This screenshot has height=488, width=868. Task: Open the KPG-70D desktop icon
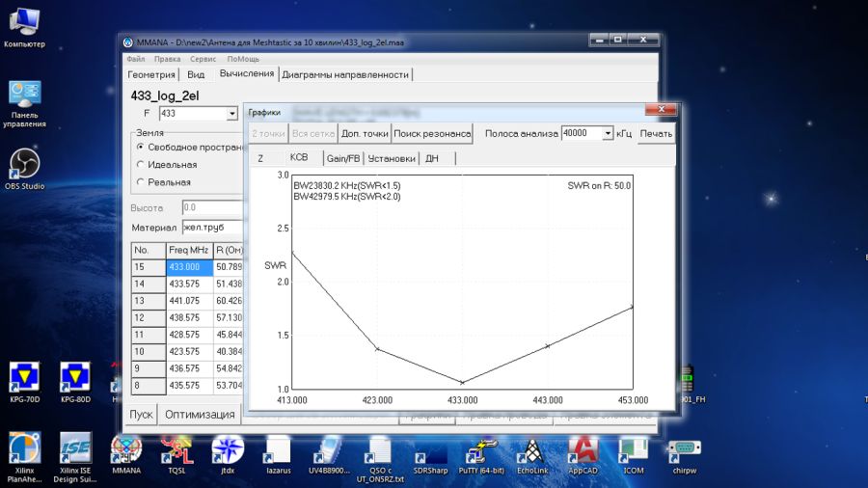pyautogui.click(x=24, y=377)
